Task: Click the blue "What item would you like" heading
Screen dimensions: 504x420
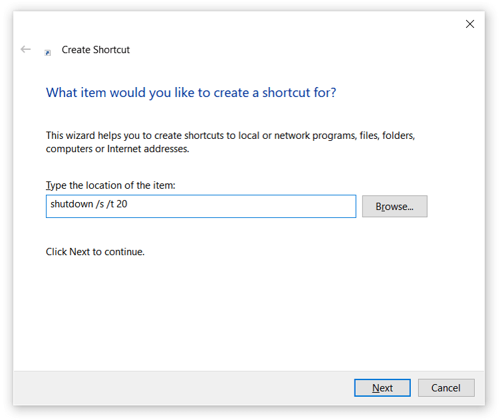Action: pos(191,92)
